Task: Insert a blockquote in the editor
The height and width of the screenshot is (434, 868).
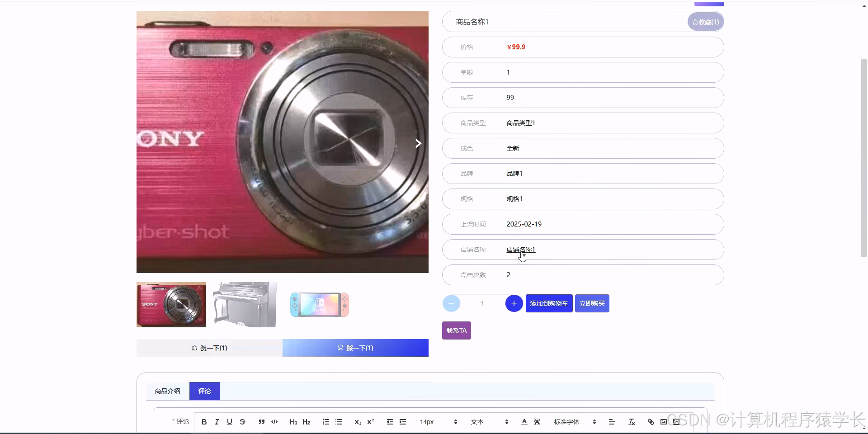Action: [x=261, y=421]
